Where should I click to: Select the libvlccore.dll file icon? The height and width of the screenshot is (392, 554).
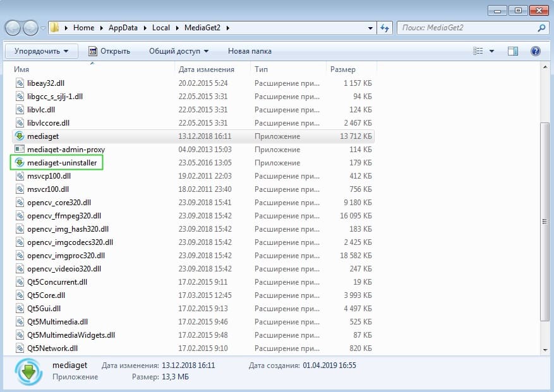tap(20, 123)
